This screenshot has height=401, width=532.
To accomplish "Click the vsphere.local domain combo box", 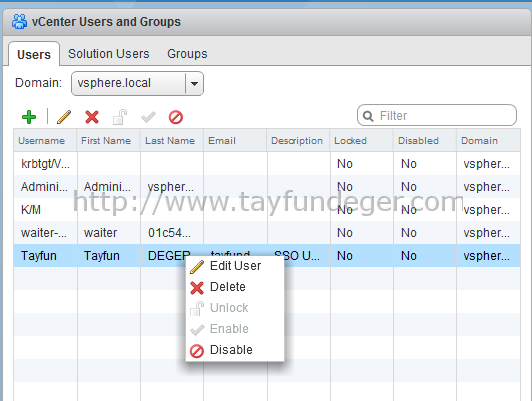I will pos(137,83).
